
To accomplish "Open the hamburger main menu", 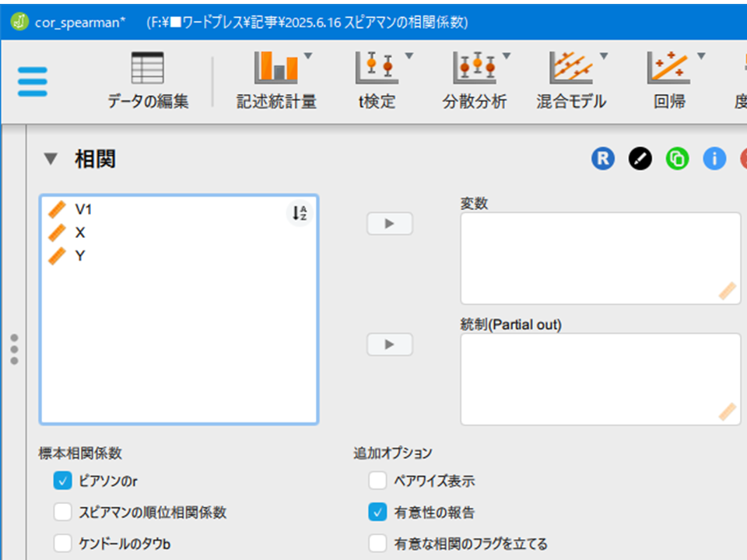I will click(x=33, y=82).
